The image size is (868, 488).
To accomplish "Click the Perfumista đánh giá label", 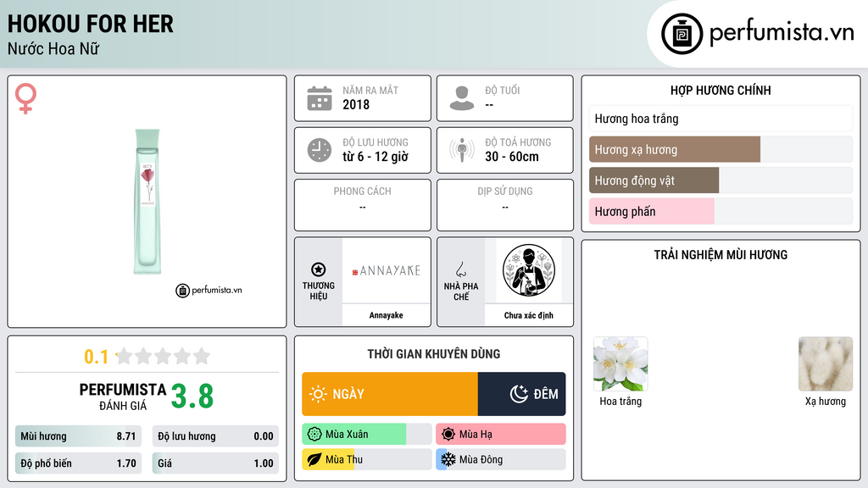I will (x=123, y=396).
